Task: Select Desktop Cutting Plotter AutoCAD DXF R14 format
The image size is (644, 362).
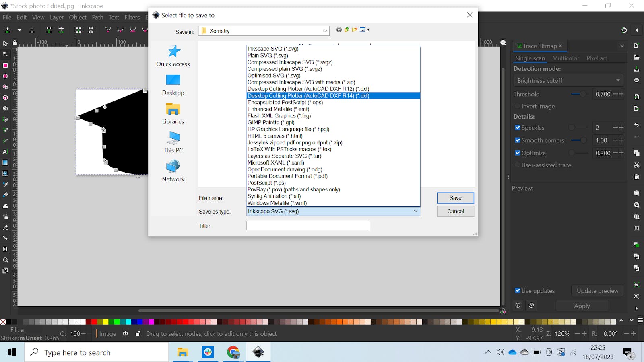Action: pyautogui.click(x=308, y=96)
